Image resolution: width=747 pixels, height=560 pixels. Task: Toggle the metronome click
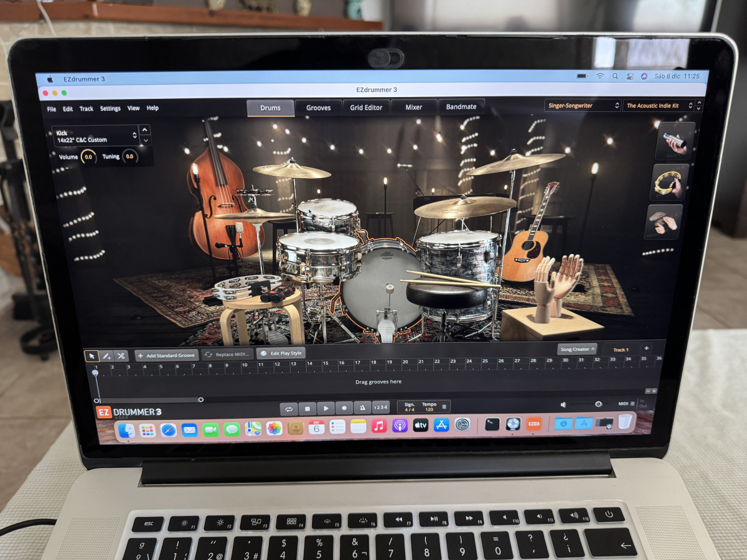click(362, 408)
